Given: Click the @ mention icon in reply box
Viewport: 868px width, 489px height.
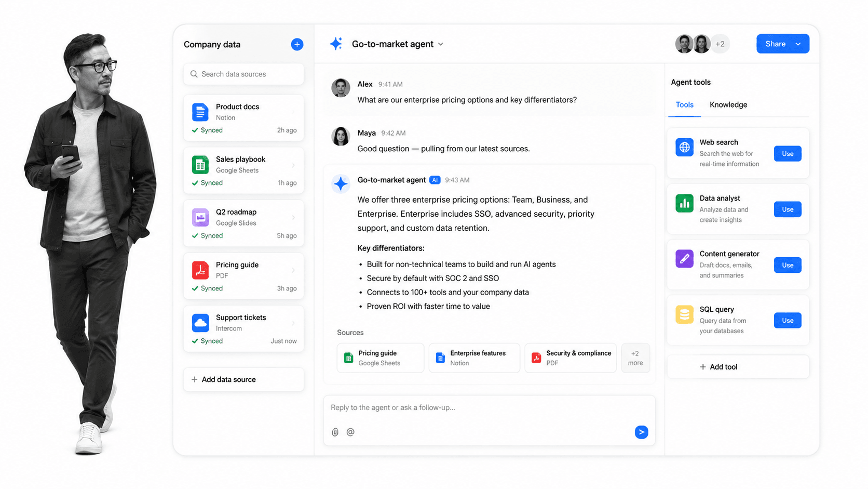Looking at the screenshot, I should pos(350,432).
